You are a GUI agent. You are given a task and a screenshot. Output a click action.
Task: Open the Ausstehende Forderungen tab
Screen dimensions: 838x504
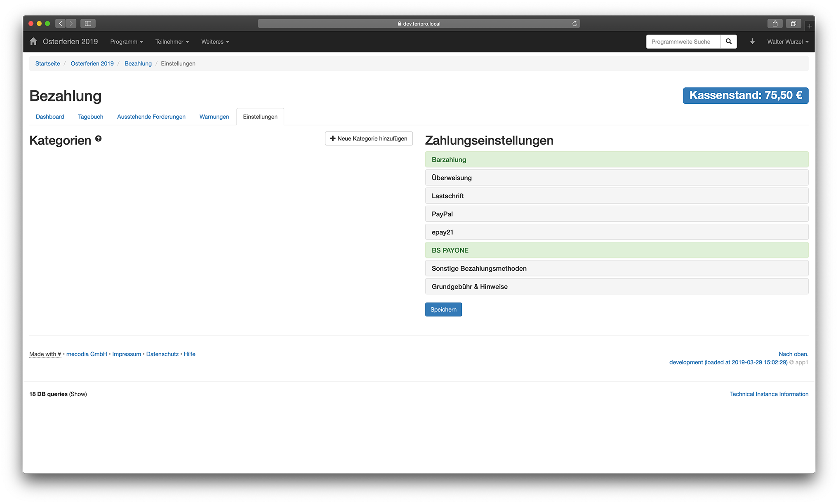tap(151, 117)
